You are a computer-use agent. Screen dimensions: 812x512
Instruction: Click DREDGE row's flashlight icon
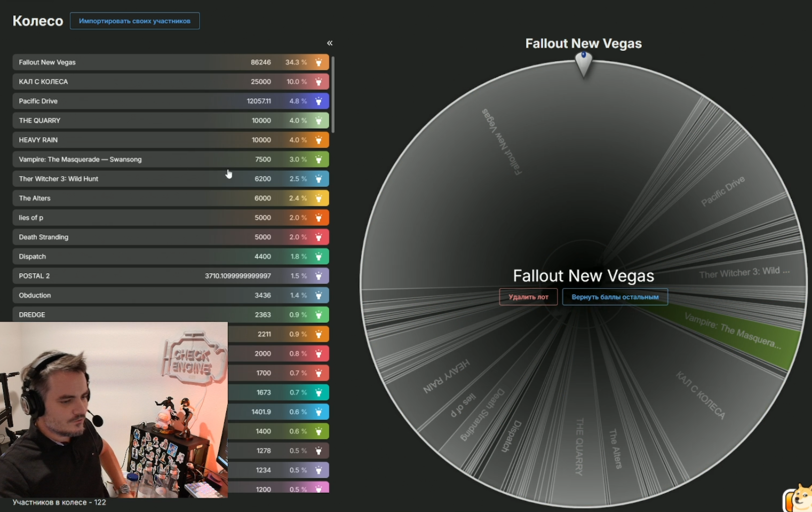[319, 315]
